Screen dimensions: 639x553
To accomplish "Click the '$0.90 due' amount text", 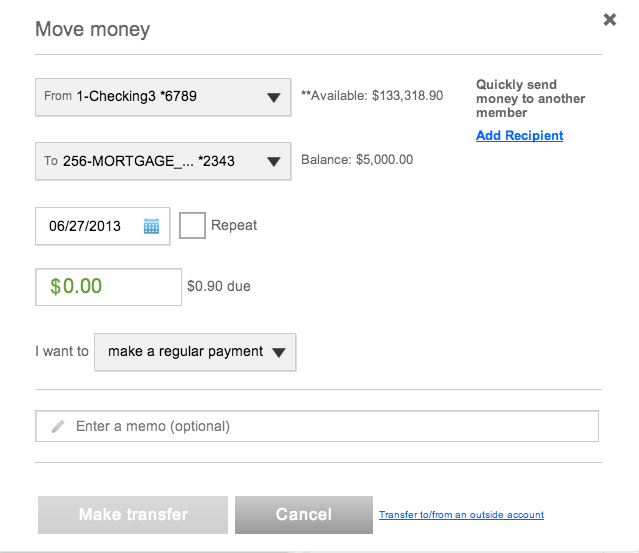I will tap(218, 286).
